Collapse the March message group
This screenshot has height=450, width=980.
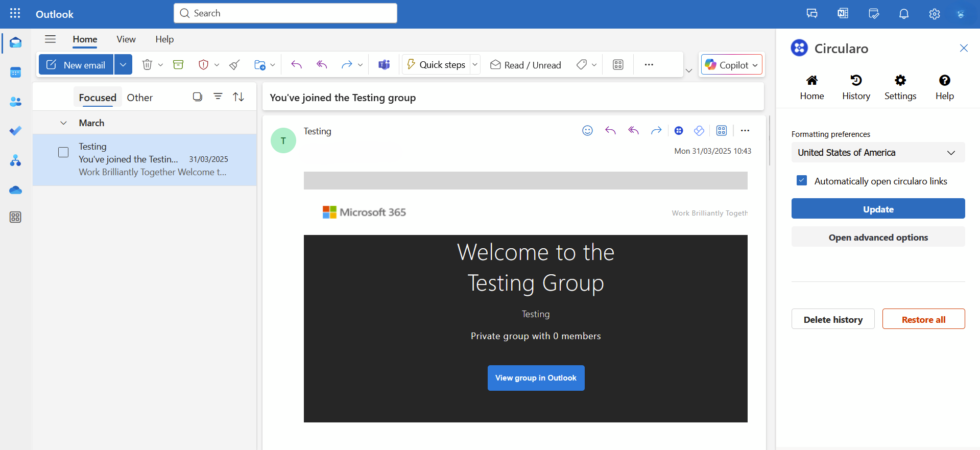coord(63,123)
